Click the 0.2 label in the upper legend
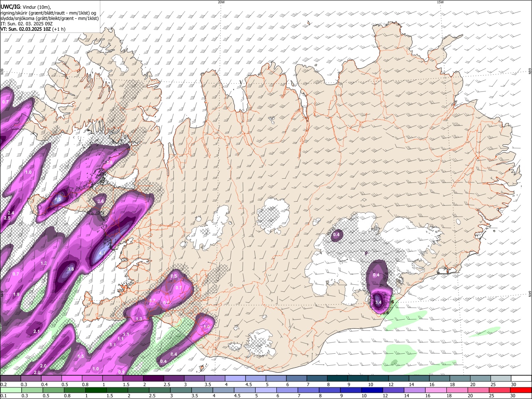Image resolution: width=532 pixels, height=399 pixels. click(x=3, y=384)
